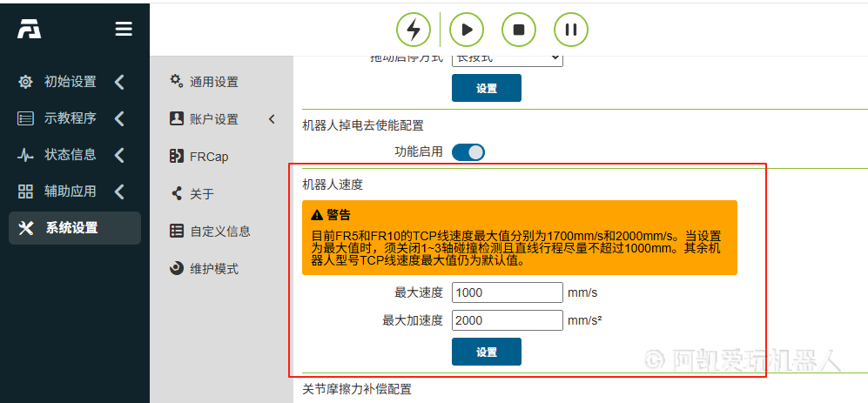Select the FRCap menu item
Image resolution: width=868 pixels, height=403 pixels.
pyautogui.click(x=209, y=157)
